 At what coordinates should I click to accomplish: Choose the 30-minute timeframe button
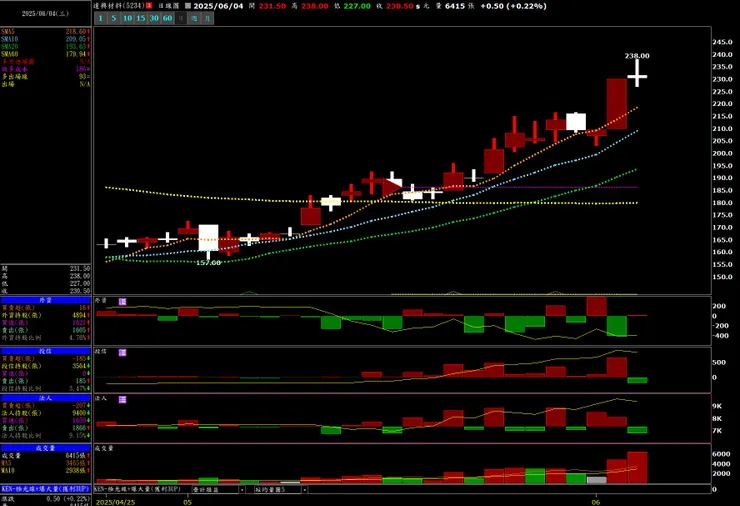point(154,18)
